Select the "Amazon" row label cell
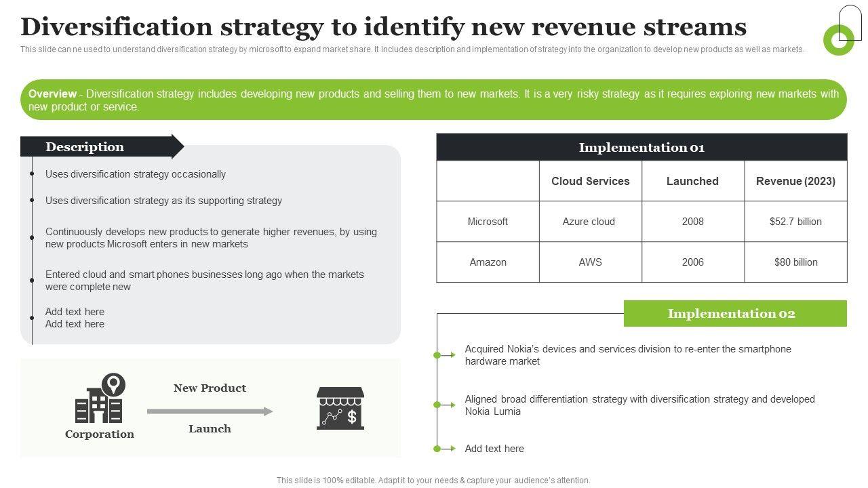The width and height of the screenshot is (868, 488). [x=488, y=262]
